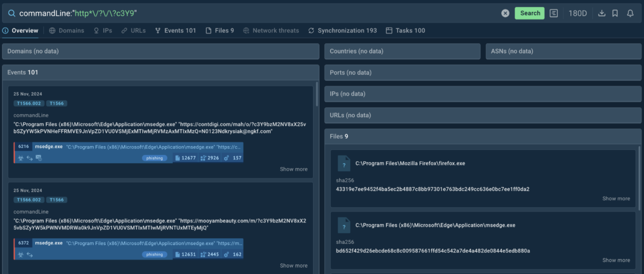This screenshot has height=274, width=644.
Task: Expand the ASNs (no data) panel
Action: 563,51
